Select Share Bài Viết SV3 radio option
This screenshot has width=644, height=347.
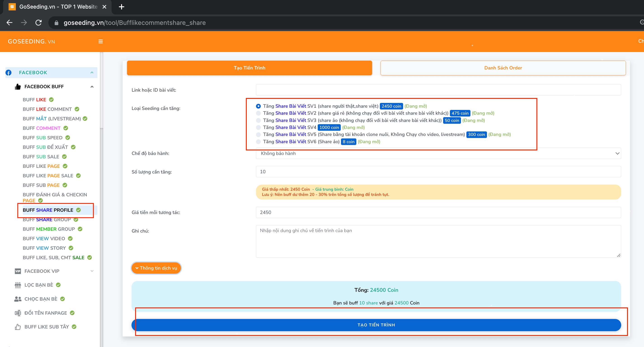[x=258, y=120]
